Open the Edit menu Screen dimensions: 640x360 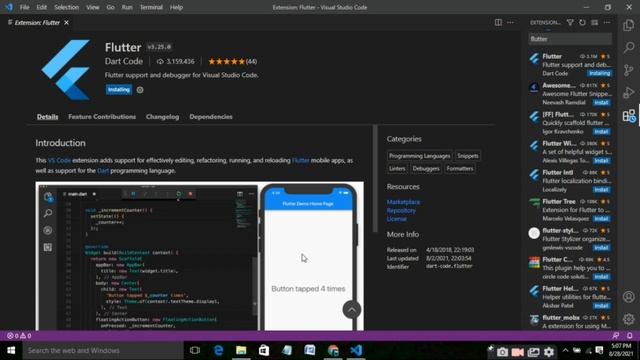(x=41, y=7)
